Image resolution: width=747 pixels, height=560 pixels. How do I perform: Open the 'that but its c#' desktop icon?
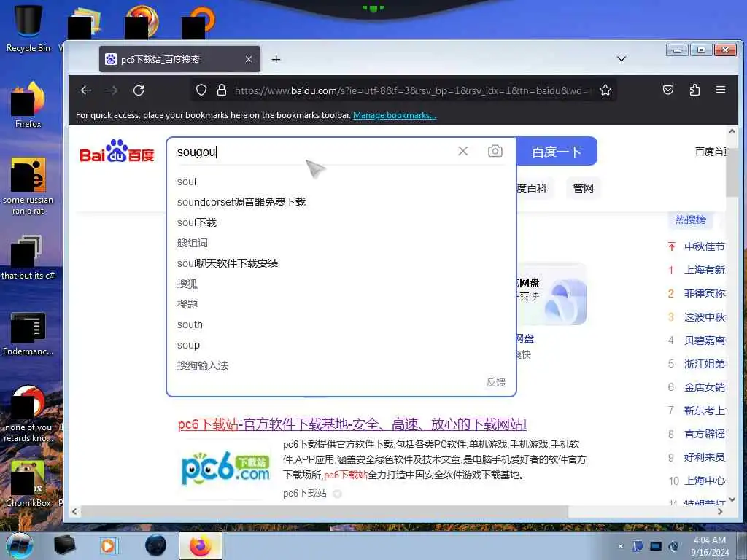[28, 257]
